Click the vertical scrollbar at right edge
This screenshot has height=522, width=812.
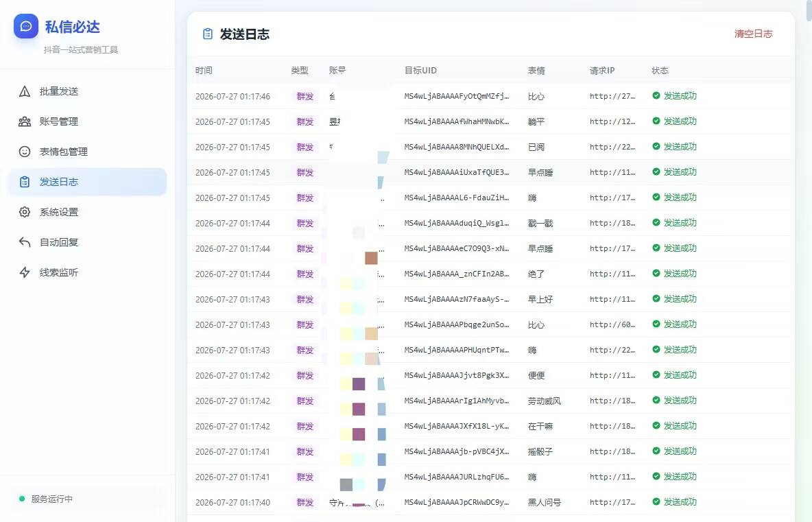pos(809,10)
